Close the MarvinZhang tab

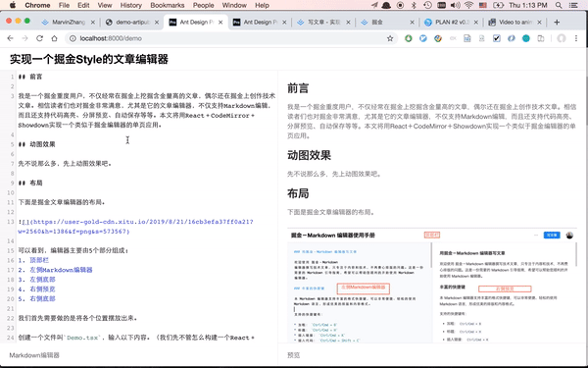pos(93,23)
